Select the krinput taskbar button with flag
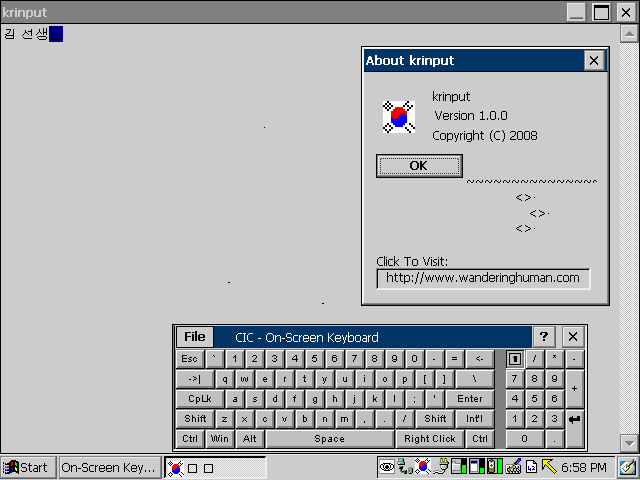This screenshot has height=480, width=640. [x=216, y=467]
